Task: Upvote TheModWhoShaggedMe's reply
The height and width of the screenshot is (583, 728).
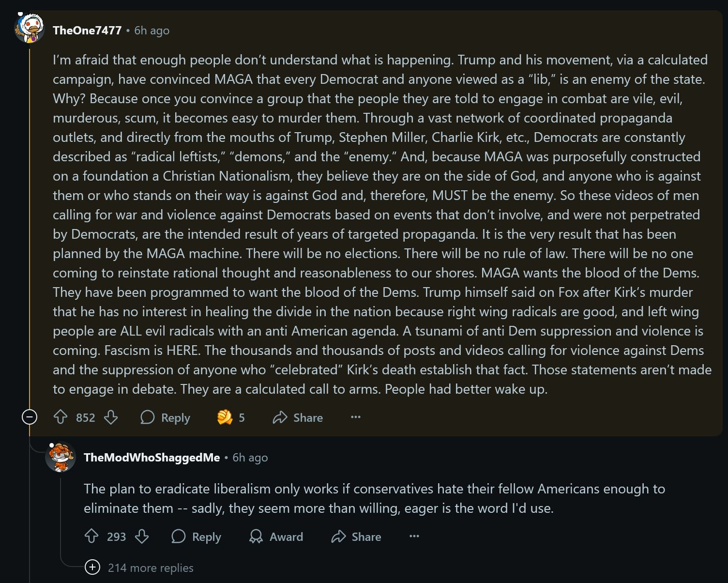Action: [x=91, y=536]
